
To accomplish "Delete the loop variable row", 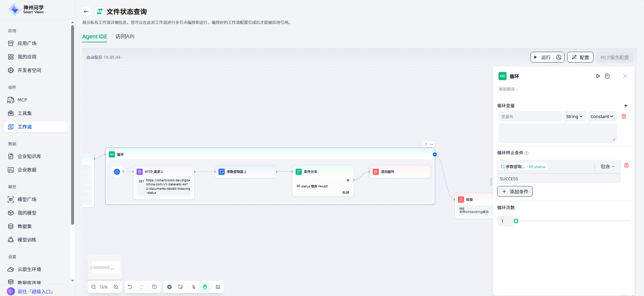I will pos(624,116).
